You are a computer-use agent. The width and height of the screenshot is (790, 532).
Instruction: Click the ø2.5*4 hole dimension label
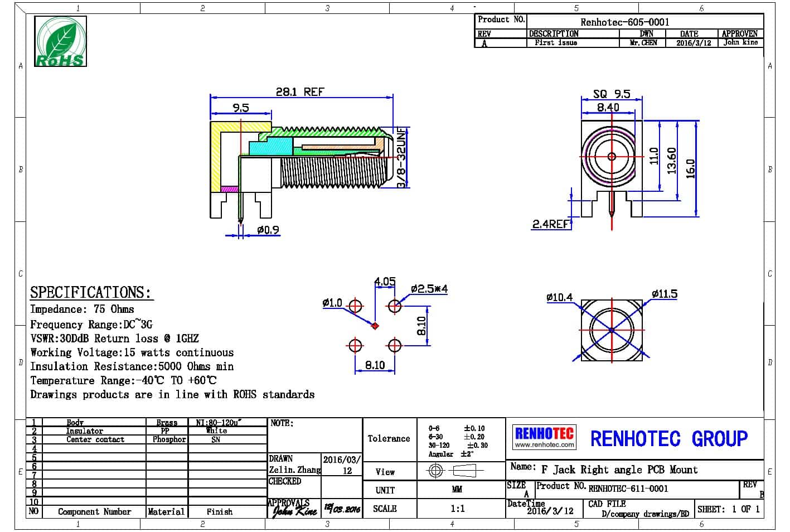coord(429,289)
